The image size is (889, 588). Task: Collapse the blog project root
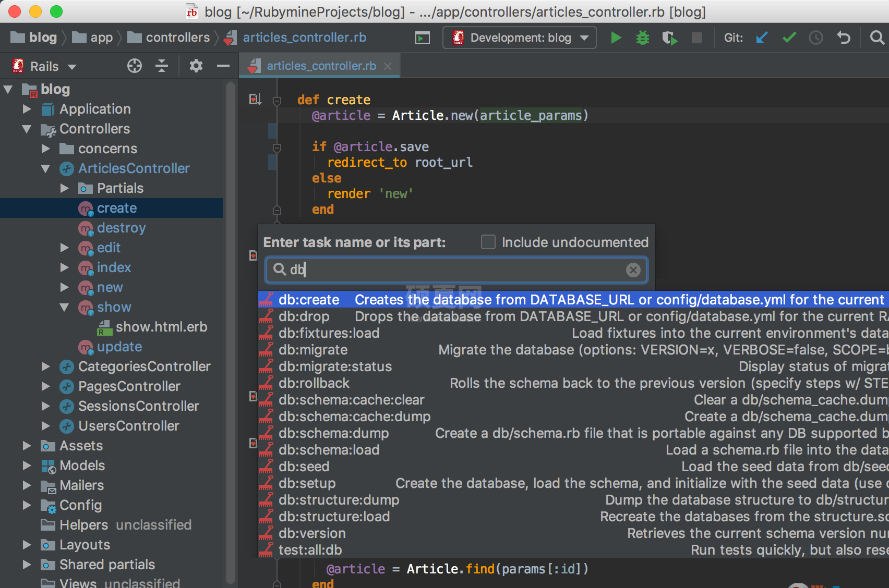[8, 89]
